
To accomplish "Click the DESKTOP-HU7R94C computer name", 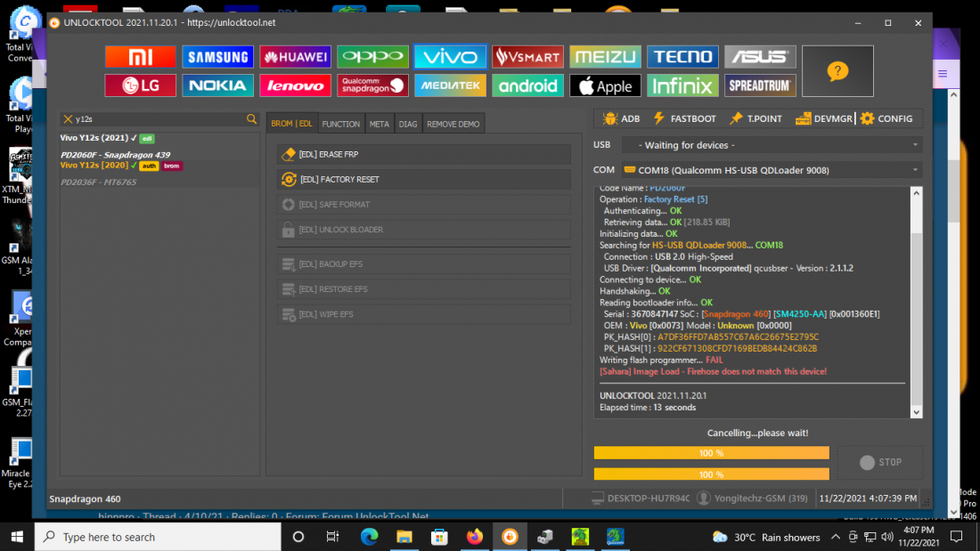I will coord(641,498).
